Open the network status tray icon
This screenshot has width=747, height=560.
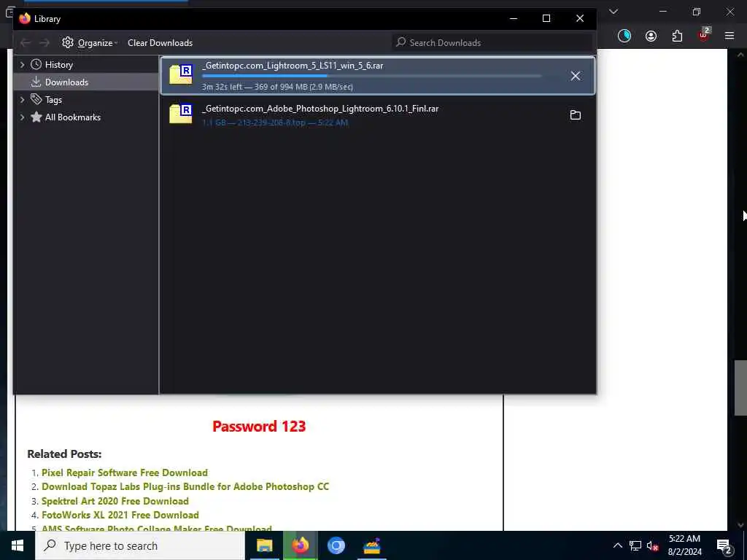tap(635, 545)
